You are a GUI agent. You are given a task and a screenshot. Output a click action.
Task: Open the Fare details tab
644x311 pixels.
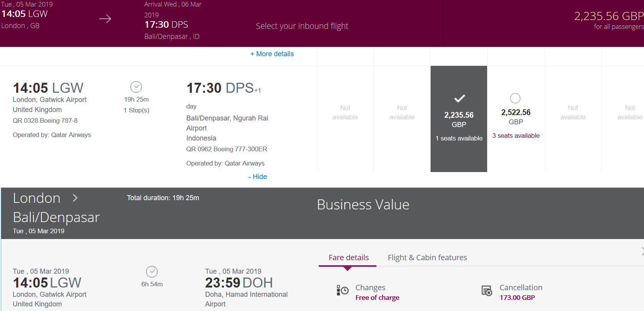coord(348,257)
